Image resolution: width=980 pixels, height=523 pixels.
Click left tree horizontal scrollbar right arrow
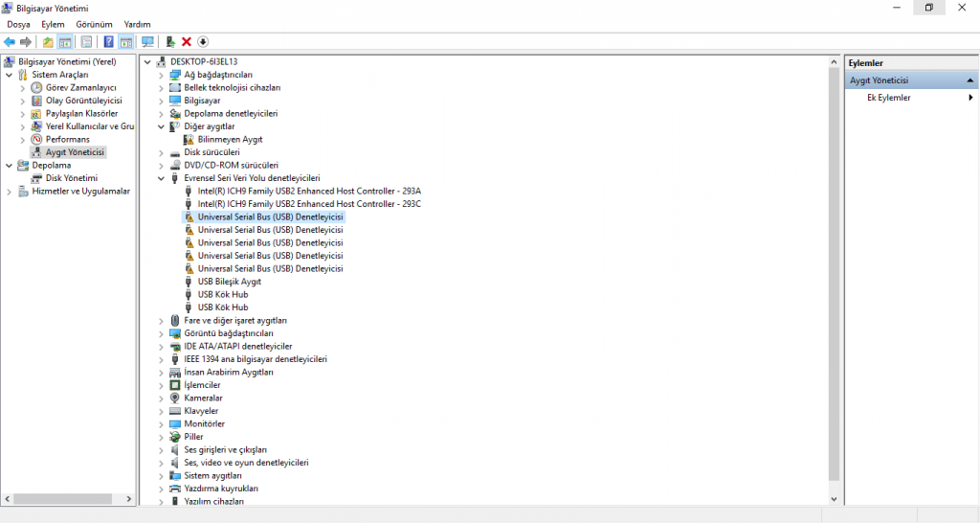click(x=129, y=499)
